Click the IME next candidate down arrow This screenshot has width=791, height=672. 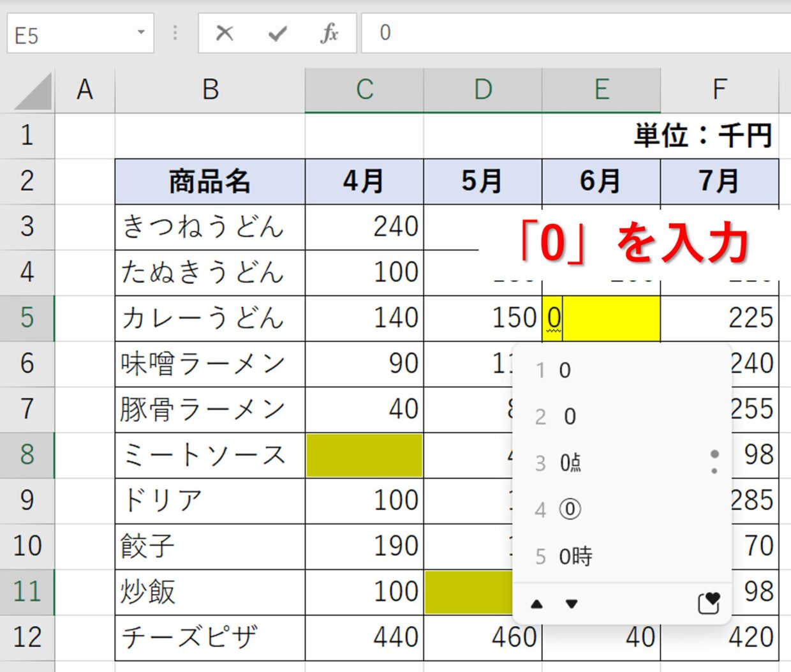pyautogui.click(x=572, y=604)
